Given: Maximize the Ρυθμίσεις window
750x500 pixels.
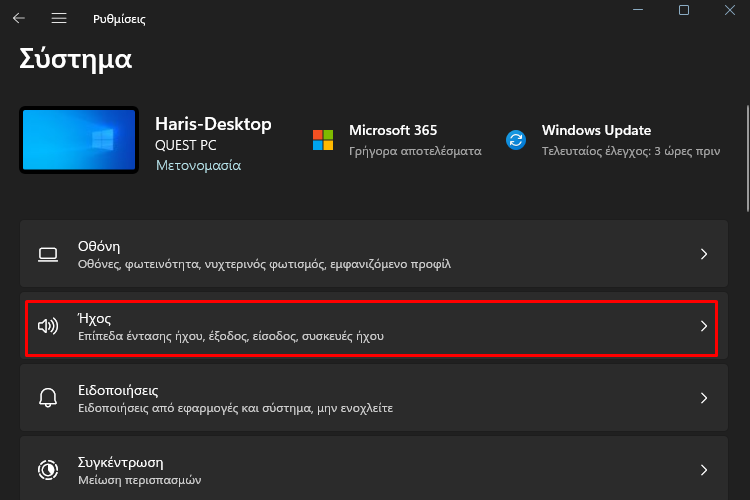Looking at the screenshot, I should [684, 10].
